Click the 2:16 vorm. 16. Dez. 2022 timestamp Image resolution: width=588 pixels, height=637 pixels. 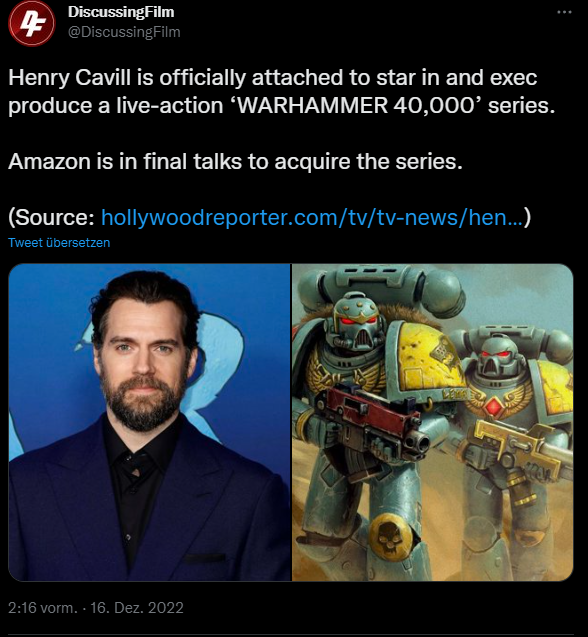96,608
